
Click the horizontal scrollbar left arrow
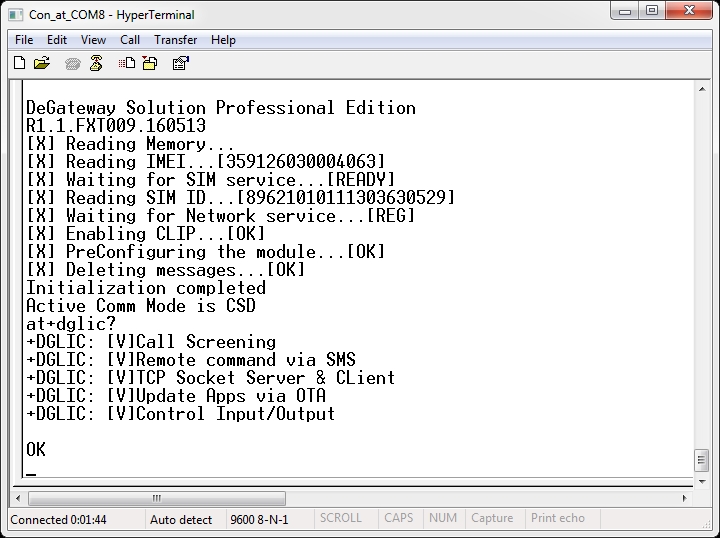click(x=18, y=498)
